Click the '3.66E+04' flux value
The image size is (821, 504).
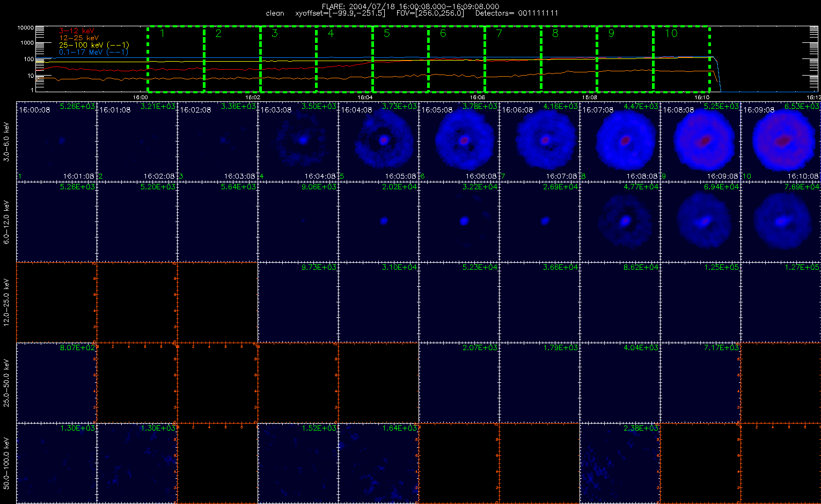(x=561, y=267)
